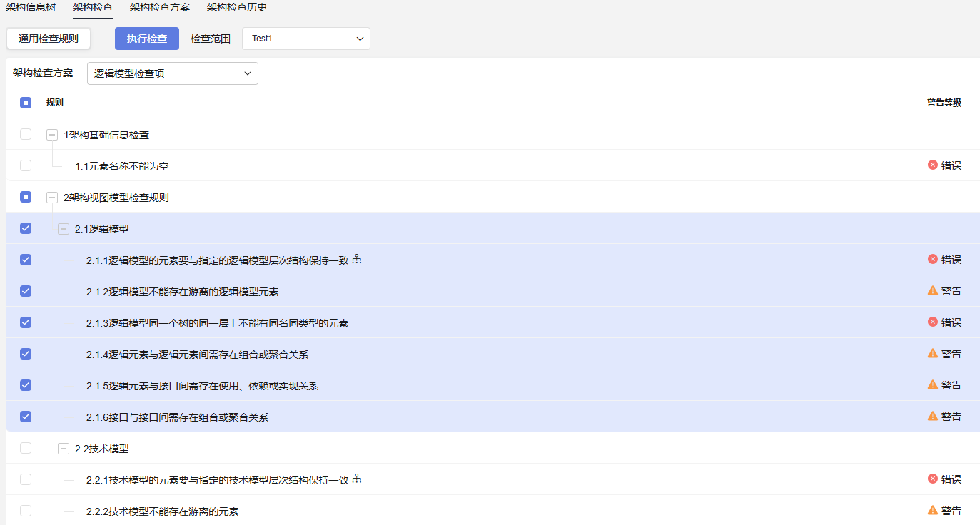Collapse the 2.2技术模型 tree node
The image size is (980, 525).
coord(64,449)
